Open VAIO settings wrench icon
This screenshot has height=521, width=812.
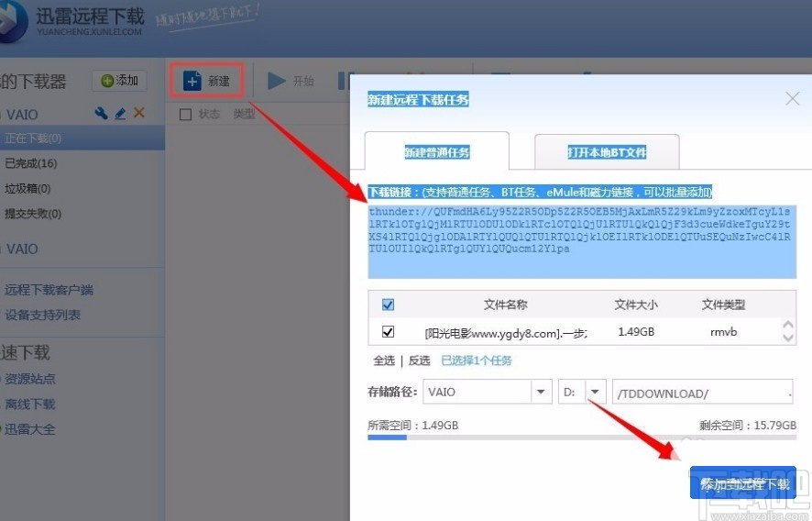(101, 113)
